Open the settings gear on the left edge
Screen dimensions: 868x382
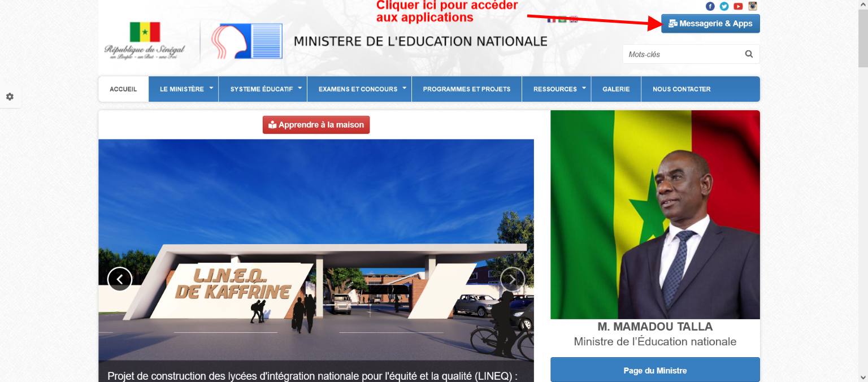(10, 97)
